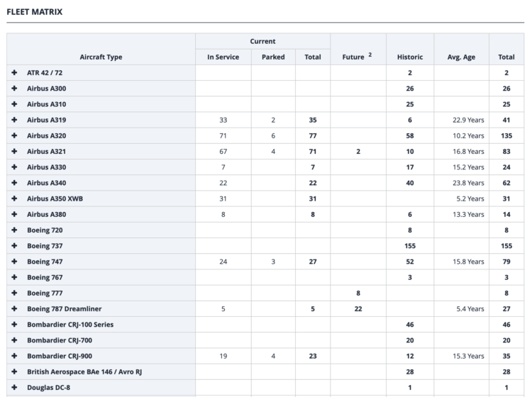Click the Boeing 737 historic value 155
The image size is (532, 397).
pos(410,246)
